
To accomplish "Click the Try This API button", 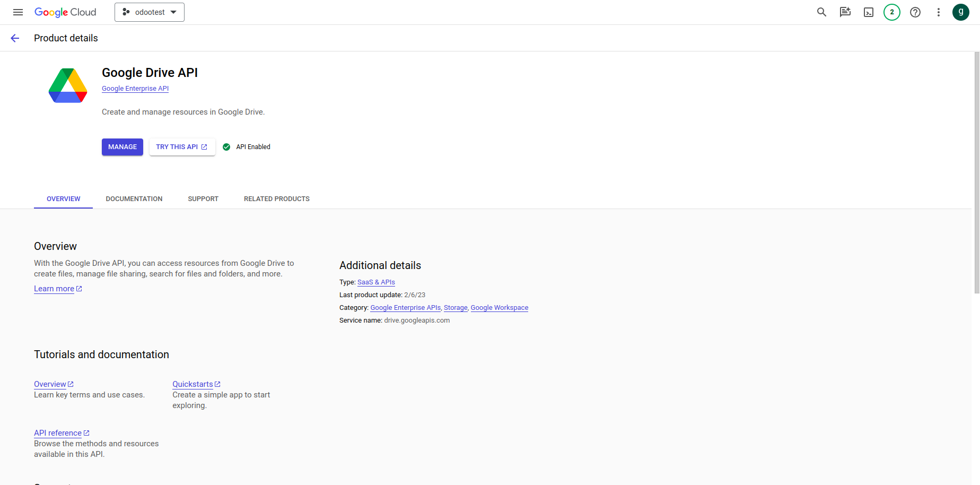I will click(182, 147).
